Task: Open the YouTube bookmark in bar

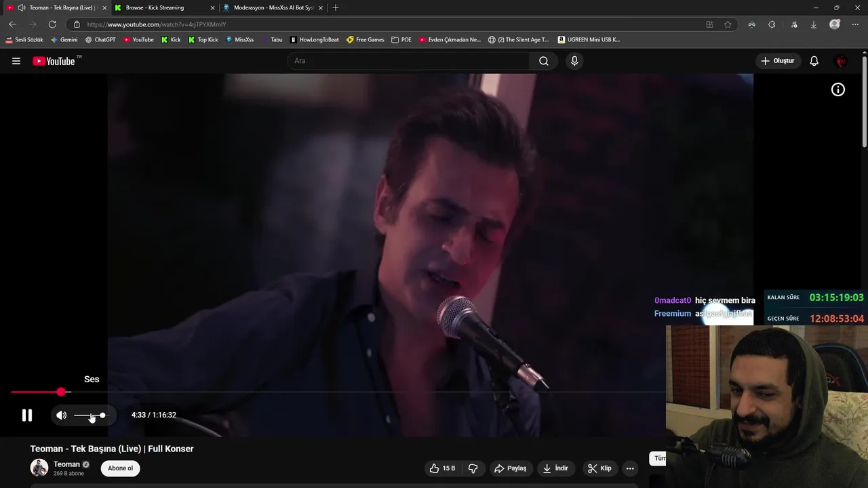Action: click(x=138, y=39)
